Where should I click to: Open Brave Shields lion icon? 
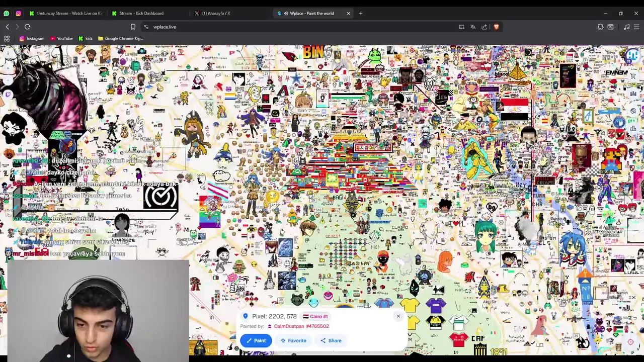pos(496,27)
